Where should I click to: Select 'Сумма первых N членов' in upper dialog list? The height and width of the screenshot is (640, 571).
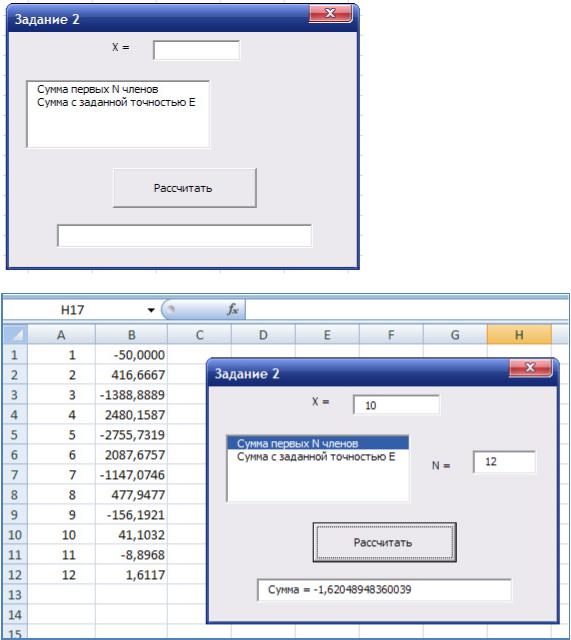point(98,89)
